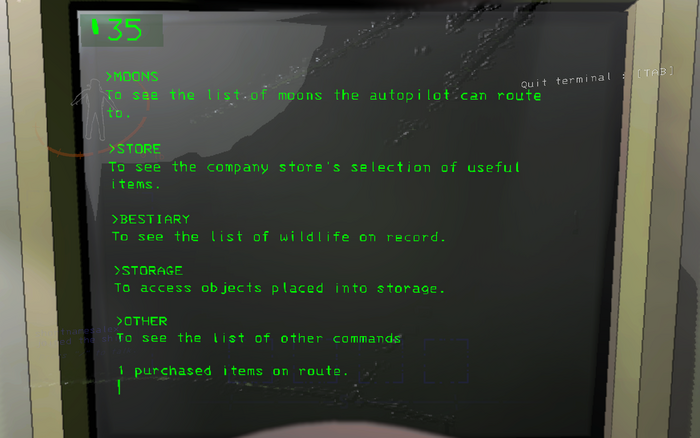Viewport: 700px width, 438px height.
Task: Open the >STORAGE command entry
Action: [148, 271]
